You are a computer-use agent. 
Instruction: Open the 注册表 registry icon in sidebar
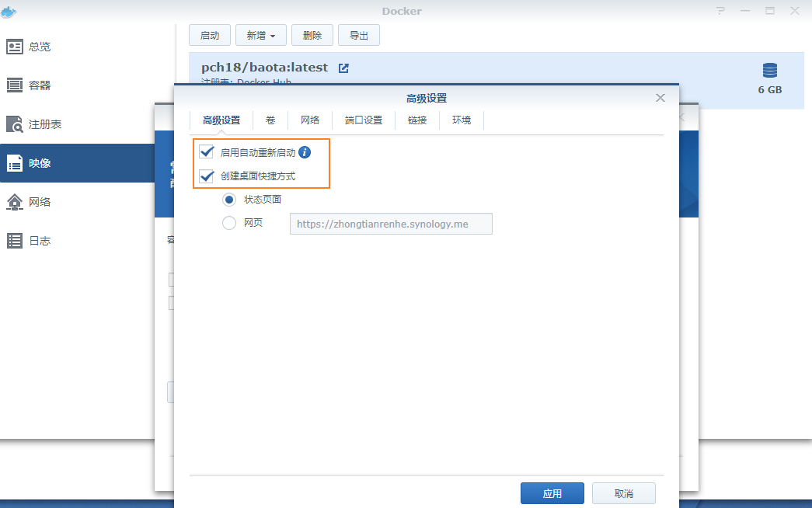(x=15, y=124)
